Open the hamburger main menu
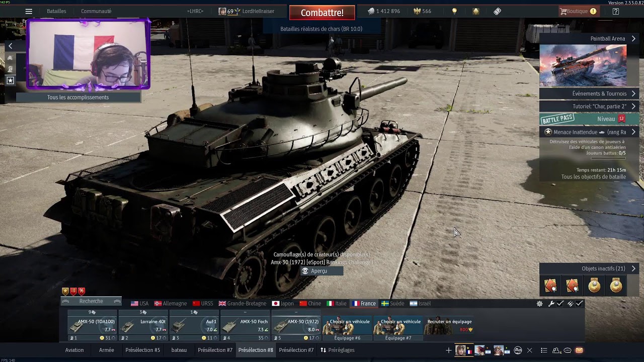644x362 pixels. pyautogui.click(x=29, y=11)
